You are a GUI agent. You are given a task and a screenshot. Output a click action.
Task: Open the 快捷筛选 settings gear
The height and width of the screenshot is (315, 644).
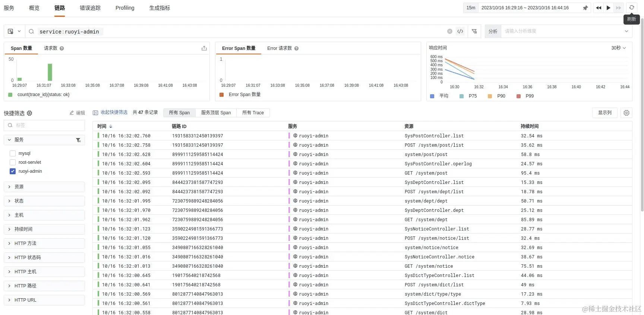pos(29,113)
